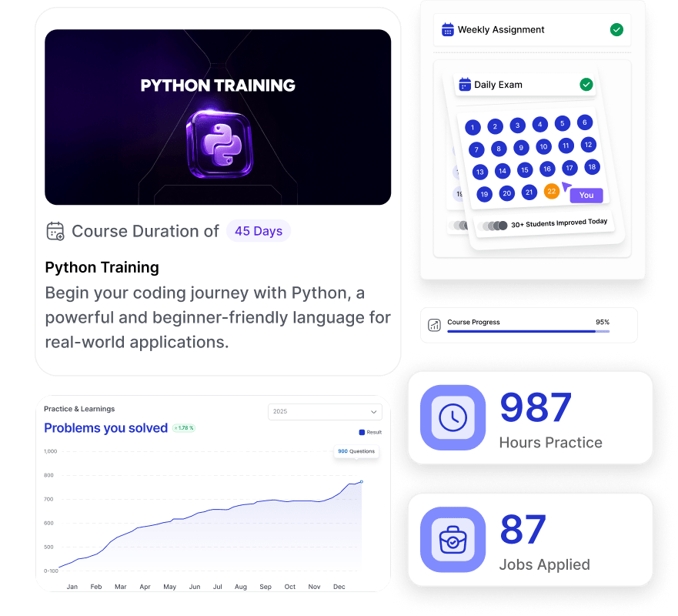Select the Daily Exam calendar icon
This screenshot has width=678, height=616.
tap(465, 85)
